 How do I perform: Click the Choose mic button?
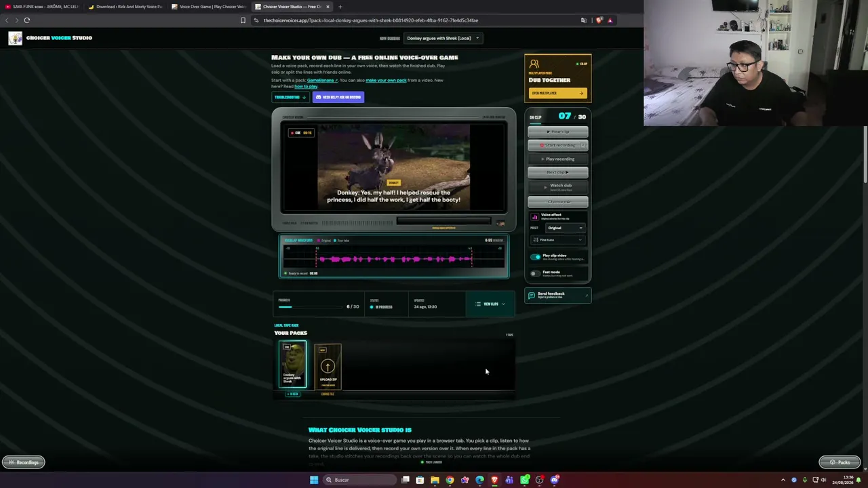click(x=558, y=202)
